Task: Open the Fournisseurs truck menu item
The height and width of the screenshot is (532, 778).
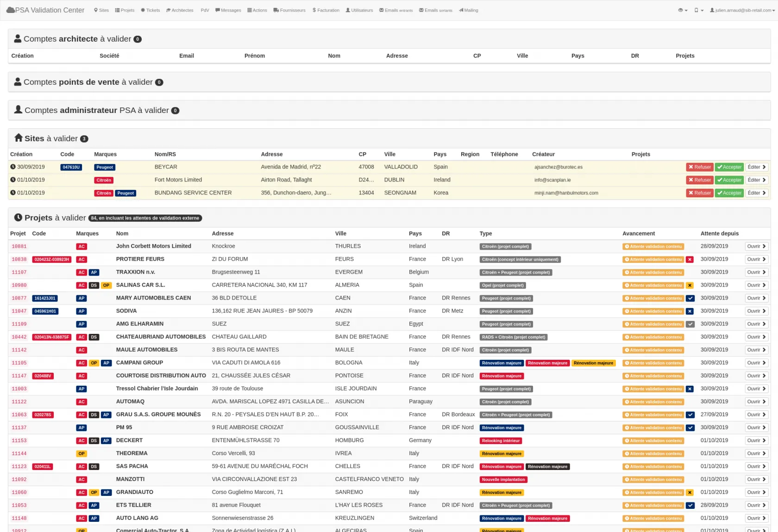Action: click(x=289, y=10)
